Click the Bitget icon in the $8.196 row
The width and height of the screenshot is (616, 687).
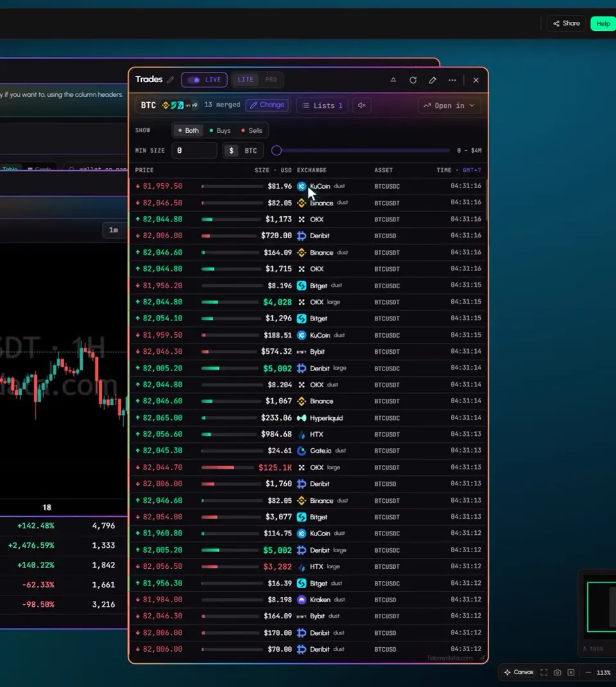pos(302,286)
